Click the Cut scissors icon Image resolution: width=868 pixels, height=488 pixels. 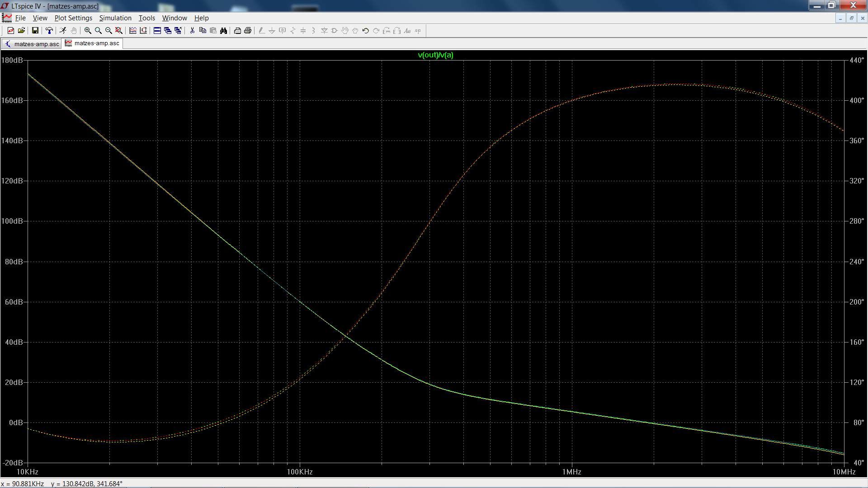pyautogui.click(x=192, y=31)
